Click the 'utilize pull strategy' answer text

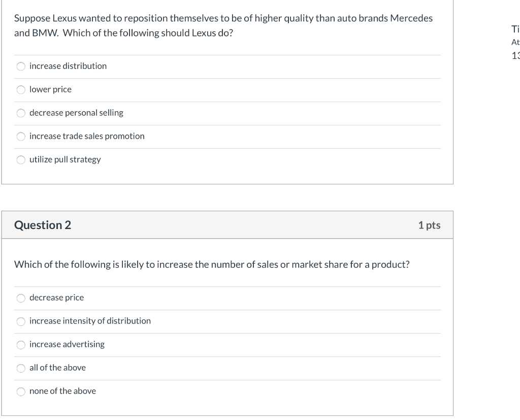65,159
